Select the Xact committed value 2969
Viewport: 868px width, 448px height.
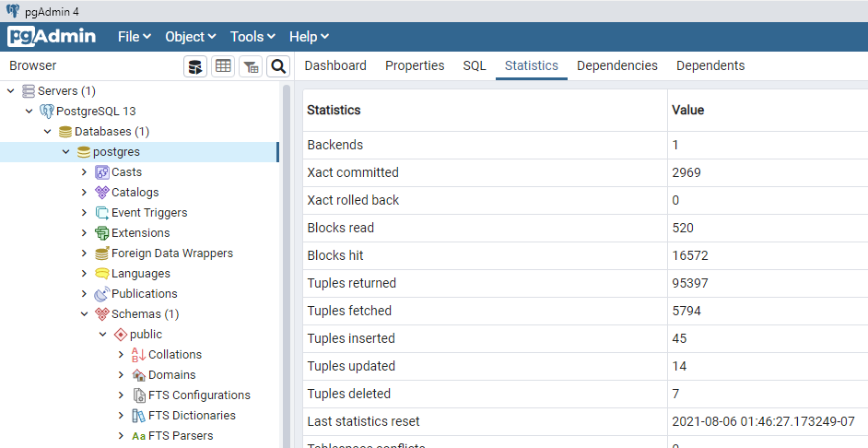coord(686,172)
